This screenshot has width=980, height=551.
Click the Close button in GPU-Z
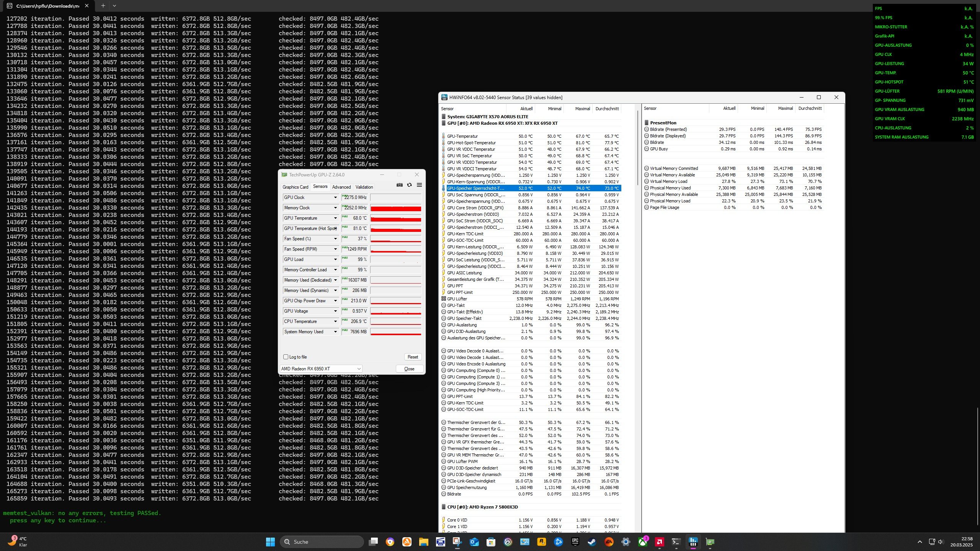[x=409, y=368]
